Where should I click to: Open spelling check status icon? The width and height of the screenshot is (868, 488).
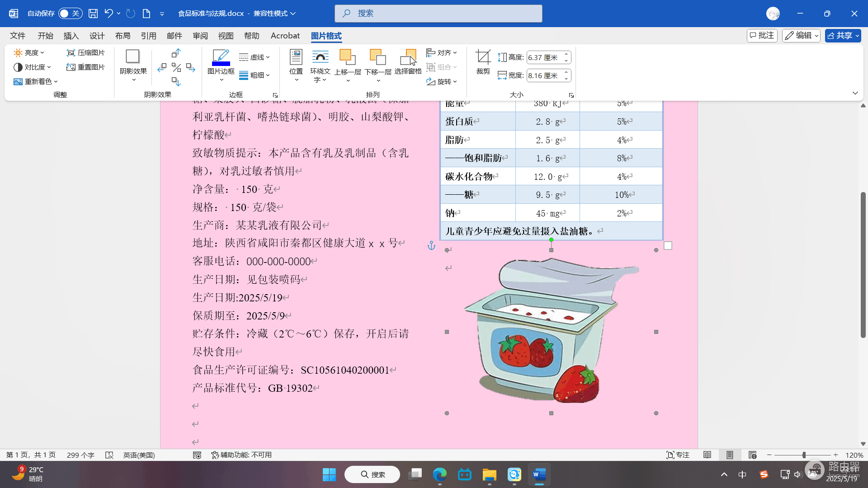[109, 455]
